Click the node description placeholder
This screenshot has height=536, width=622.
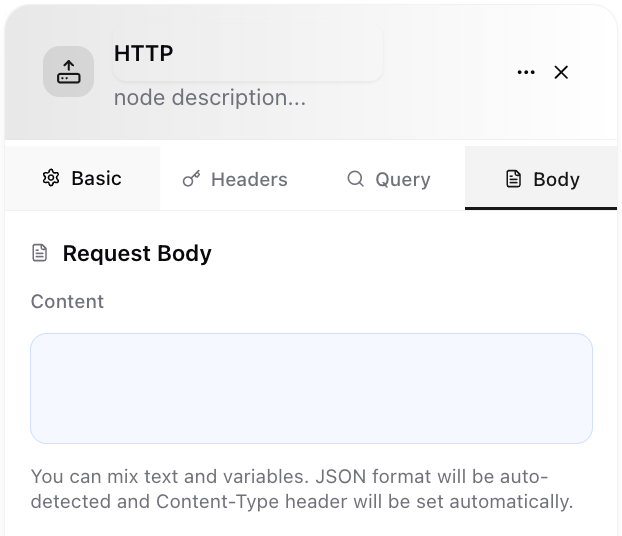coord(210,98)
